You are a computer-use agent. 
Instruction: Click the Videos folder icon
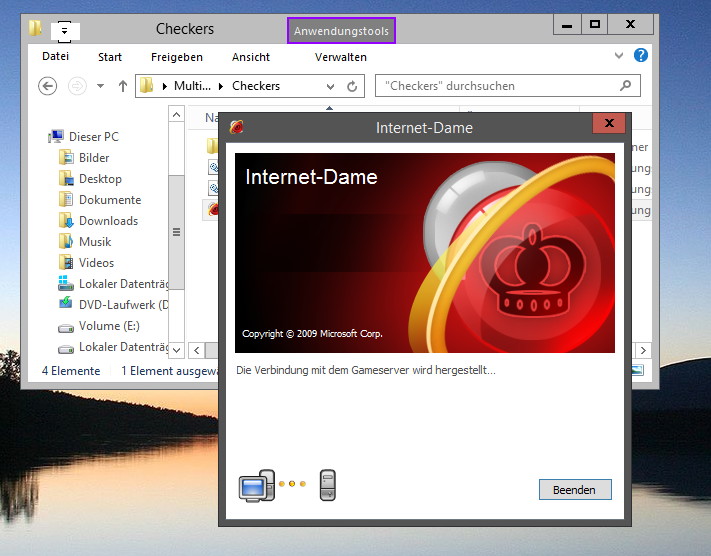coord(66,262)
